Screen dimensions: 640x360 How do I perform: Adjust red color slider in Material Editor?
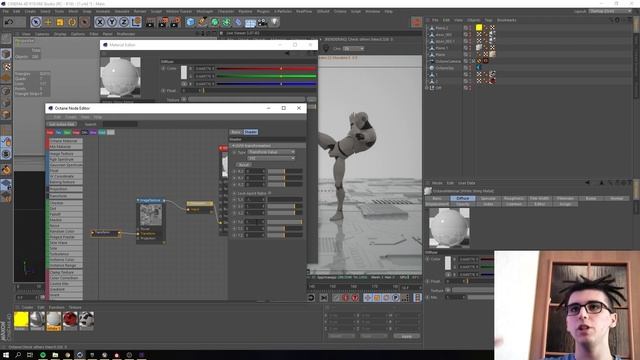click(266, 69)
